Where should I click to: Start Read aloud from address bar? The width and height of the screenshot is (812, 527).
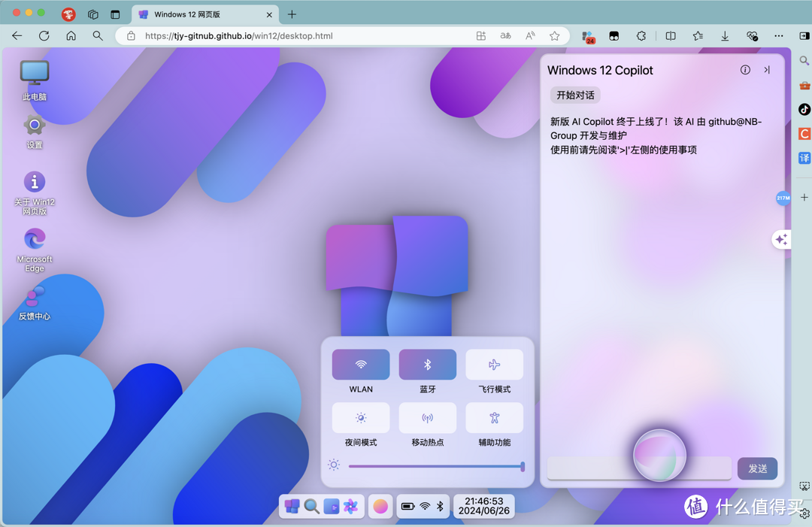(x=530, y=36)
